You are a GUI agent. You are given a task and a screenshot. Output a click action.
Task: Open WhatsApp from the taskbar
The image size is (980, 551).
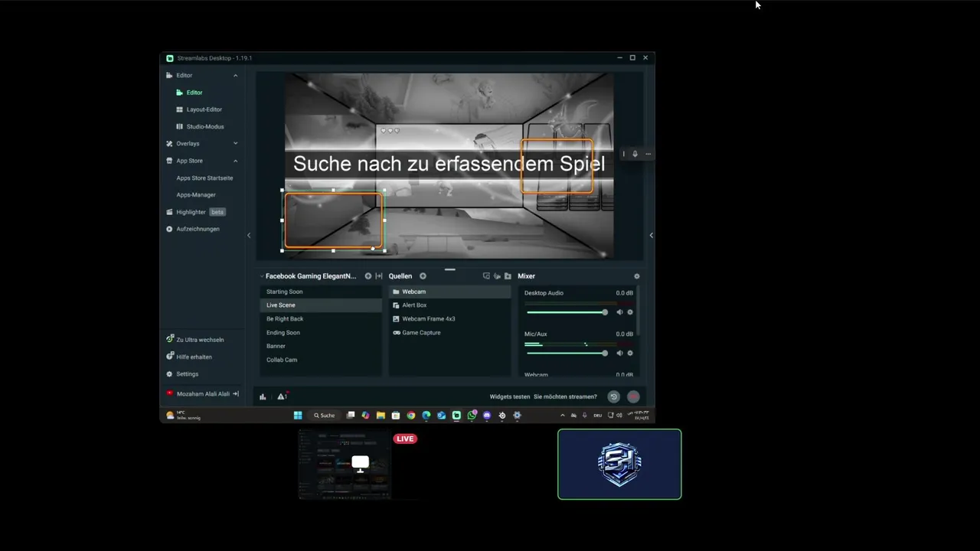click(x=472, y=416)
